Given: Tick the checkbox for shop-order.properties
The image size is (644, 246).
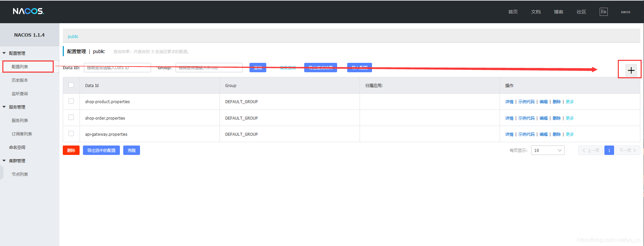Looking at the screenshot, I should (71, 117).
